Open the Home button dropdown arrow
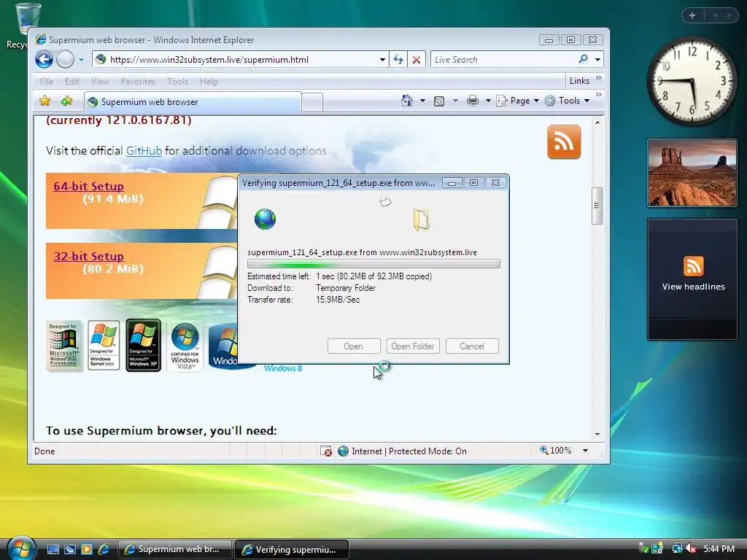The height and width of the screenshot is (560, 747). click(422, 101)
